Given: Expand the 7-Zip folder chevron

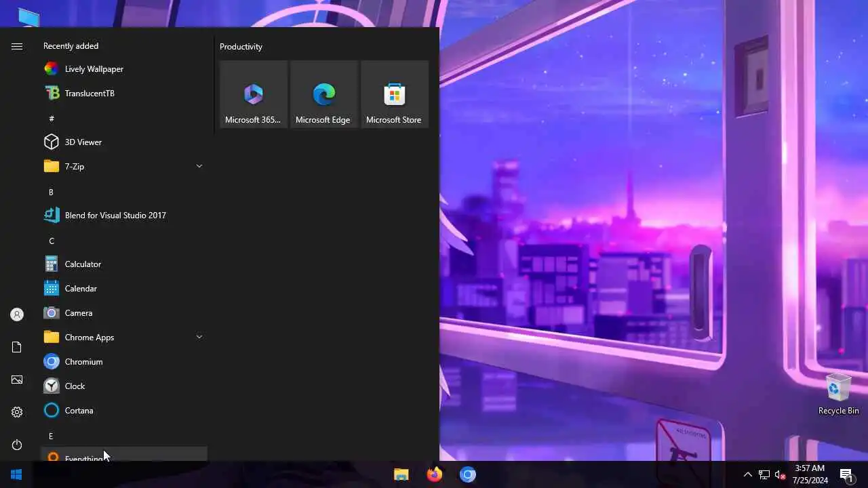Looking at the screenshot, I should [199, 166].
